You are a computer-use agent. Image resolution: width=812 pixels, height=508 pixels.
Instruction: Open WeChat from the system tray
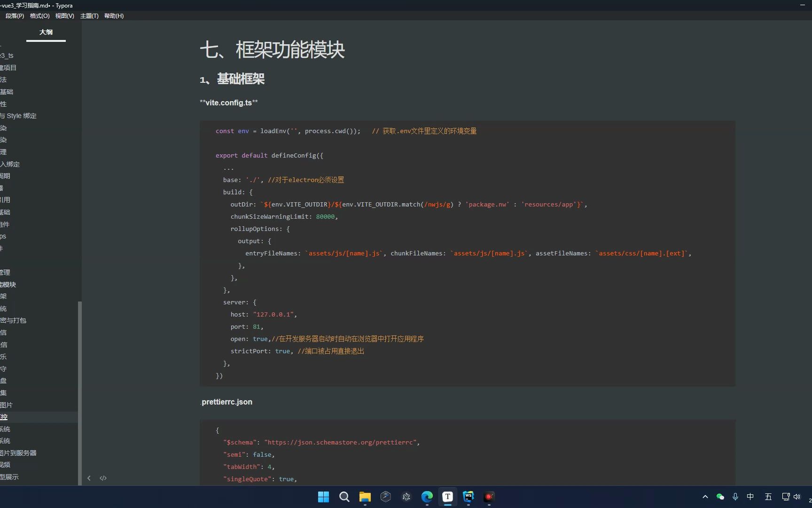click(720, 497)
